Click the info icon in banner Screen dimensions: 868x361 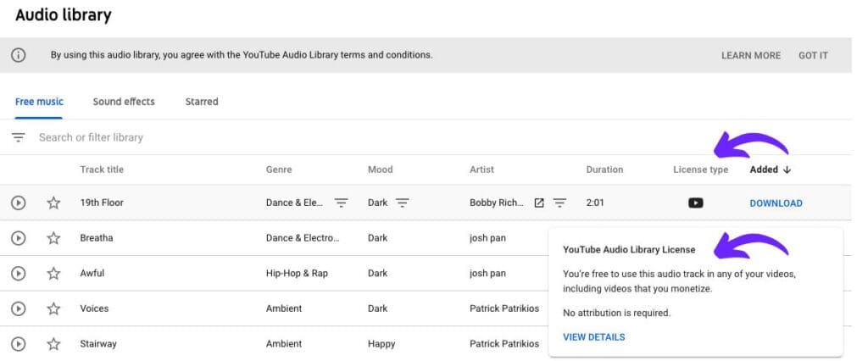[19, 55]
